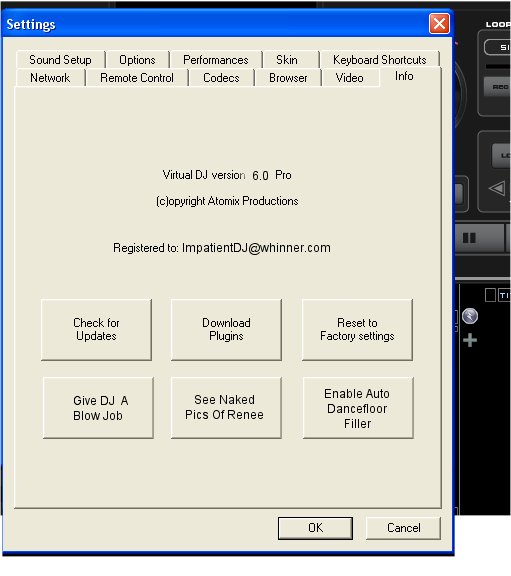
Task: Open the Keyboard Shortcuts tab
Action: click(x=379, y=60)
